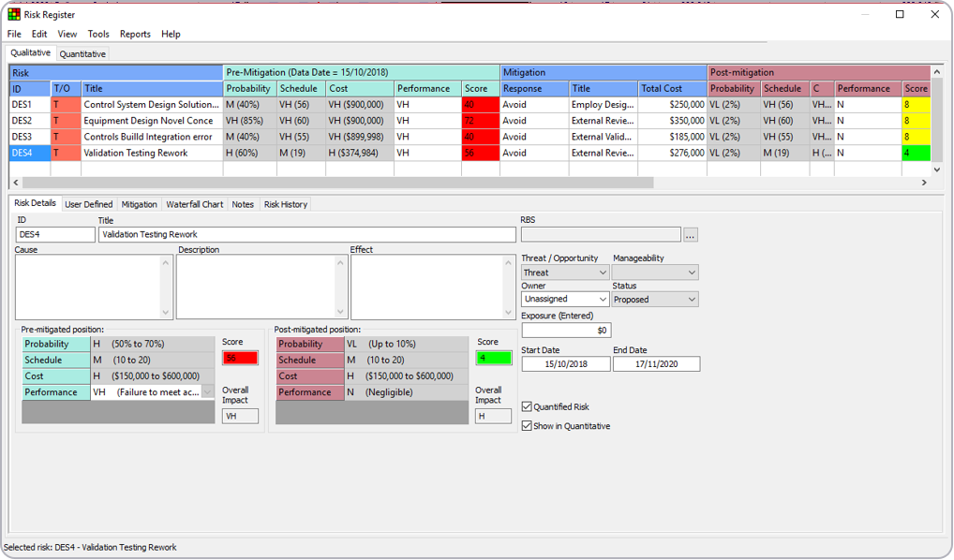Click the empty RBS field

tap(601, 234)
